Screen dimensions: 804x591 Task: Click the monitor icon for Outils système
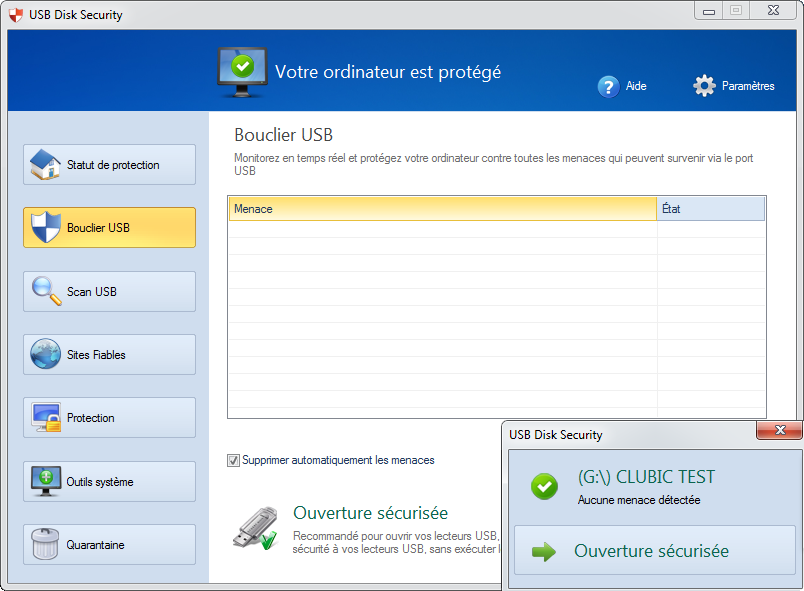tap(46, 481)
